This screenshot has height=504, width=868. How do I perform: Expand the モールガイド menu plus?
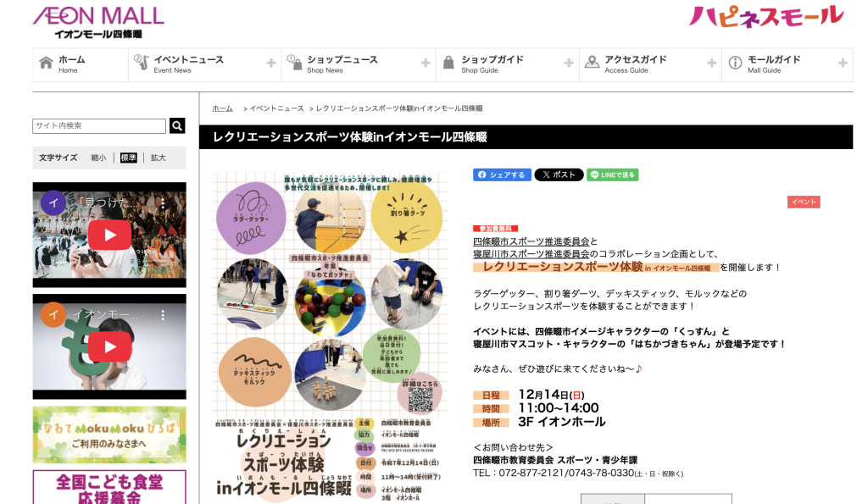click(843, 64)
